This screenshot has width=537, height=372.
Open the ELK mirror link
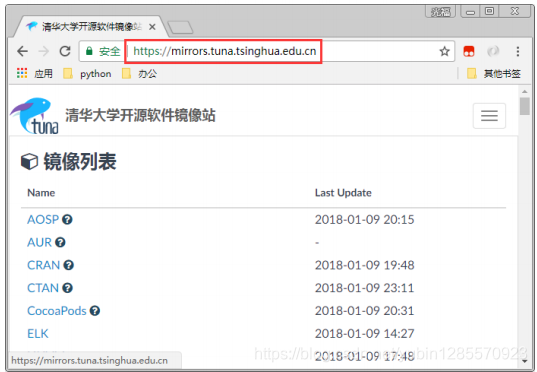click(x=38, y=334)
